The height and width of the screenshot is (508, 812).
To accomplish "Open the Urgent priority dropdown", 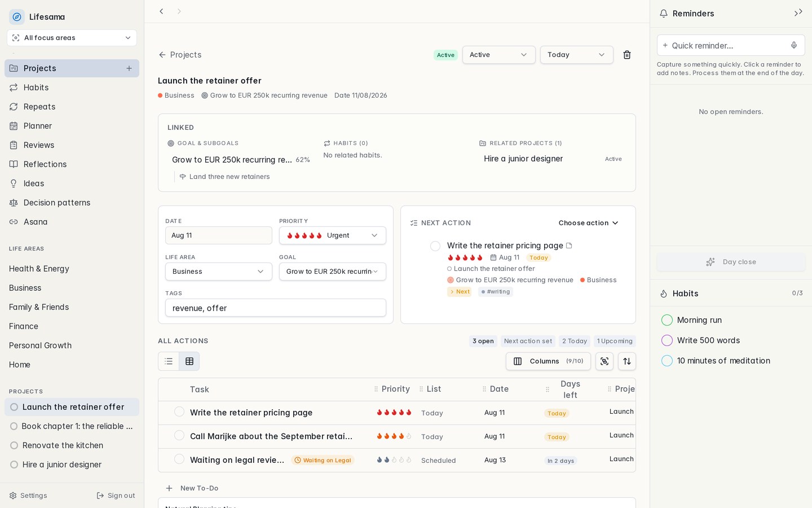I will coord(333,235).
